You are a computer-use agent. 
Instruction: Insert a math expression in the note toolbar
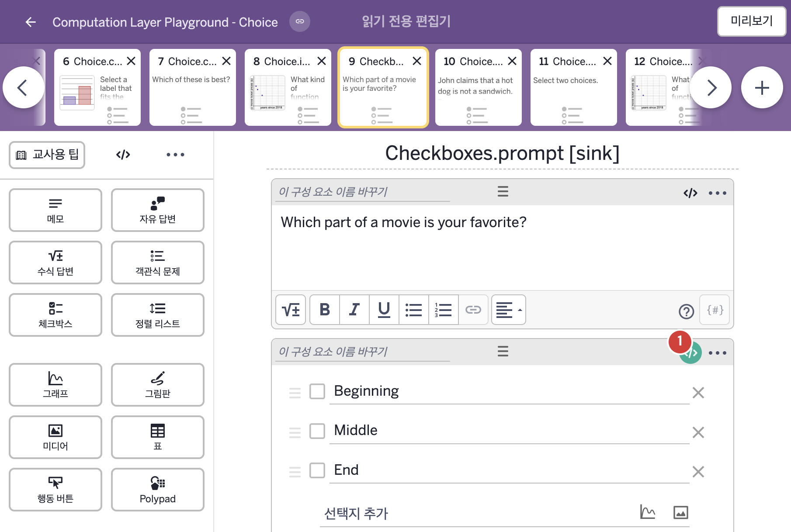click(x=291, y=310)
